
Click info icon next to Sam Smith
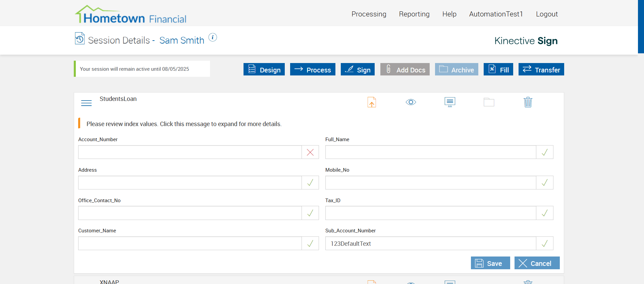(x=213, y=37)
